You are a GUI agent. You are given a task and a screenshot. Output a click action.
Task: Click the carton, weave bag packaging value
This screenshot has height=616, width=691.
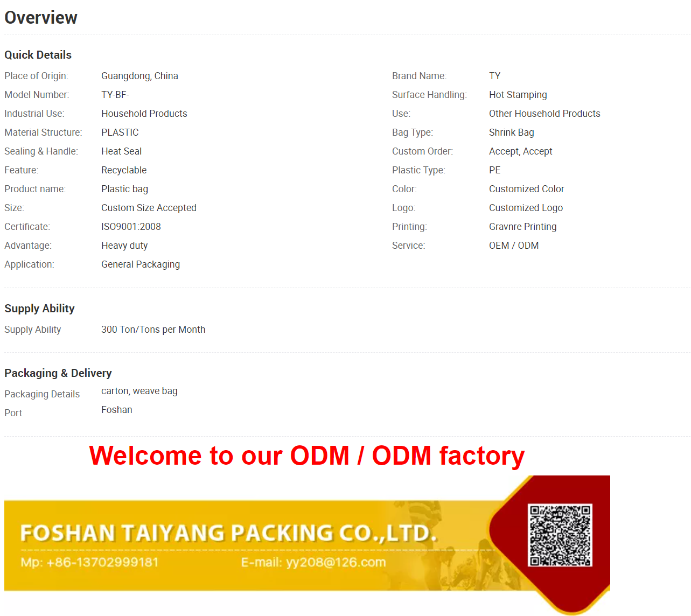pos(139,391)
